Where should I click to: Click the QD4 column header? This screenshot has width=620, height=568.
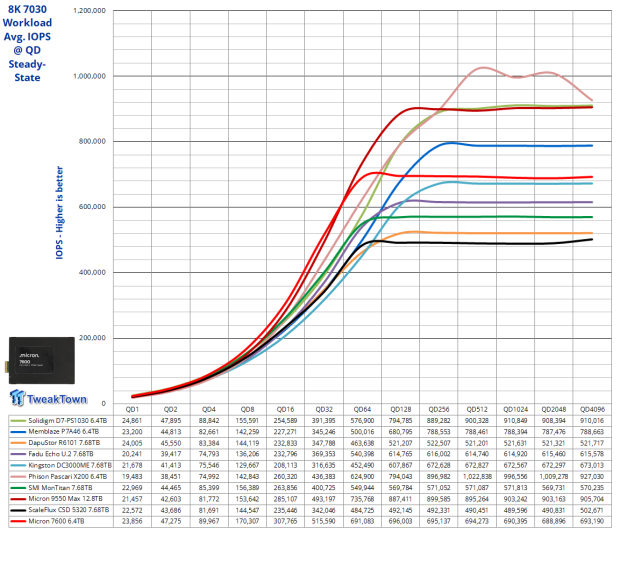pos(209,409)
